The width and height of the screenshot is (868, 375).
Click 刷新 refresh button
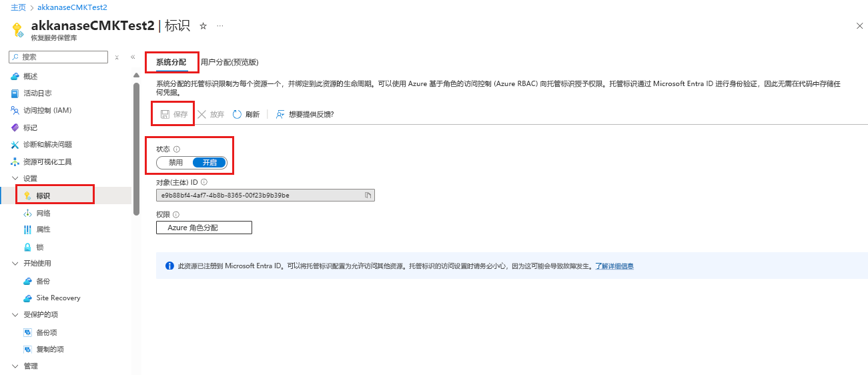246,114
